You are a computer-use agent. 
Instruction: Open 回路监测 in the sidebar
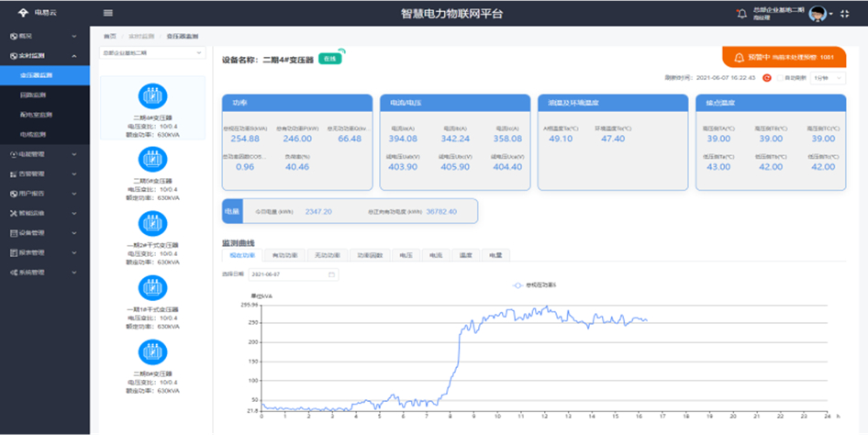(37, 95)
